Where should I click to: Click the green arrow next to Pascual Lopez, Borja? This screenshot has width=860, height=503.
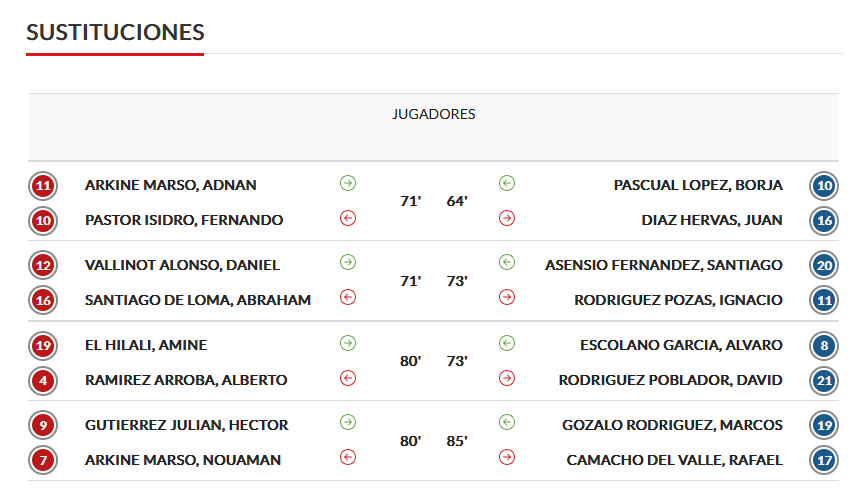[x=507, y=183]
